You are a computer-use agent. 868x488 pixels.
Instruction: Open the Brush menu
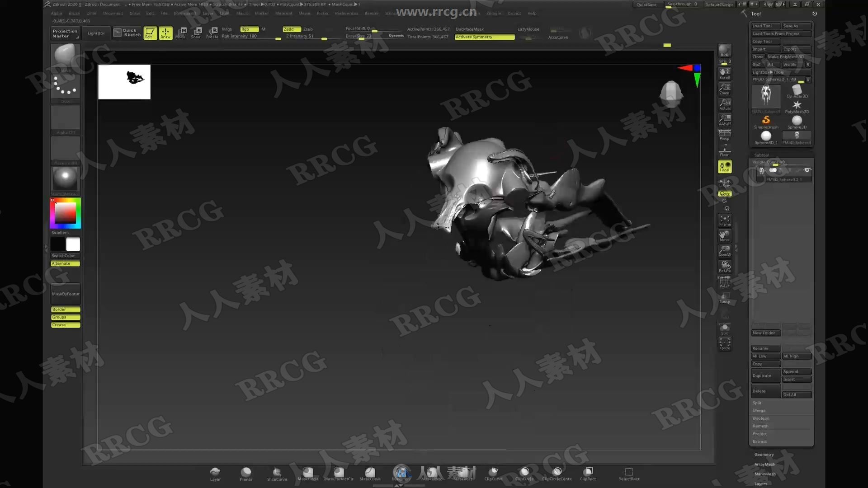[74, 13]
